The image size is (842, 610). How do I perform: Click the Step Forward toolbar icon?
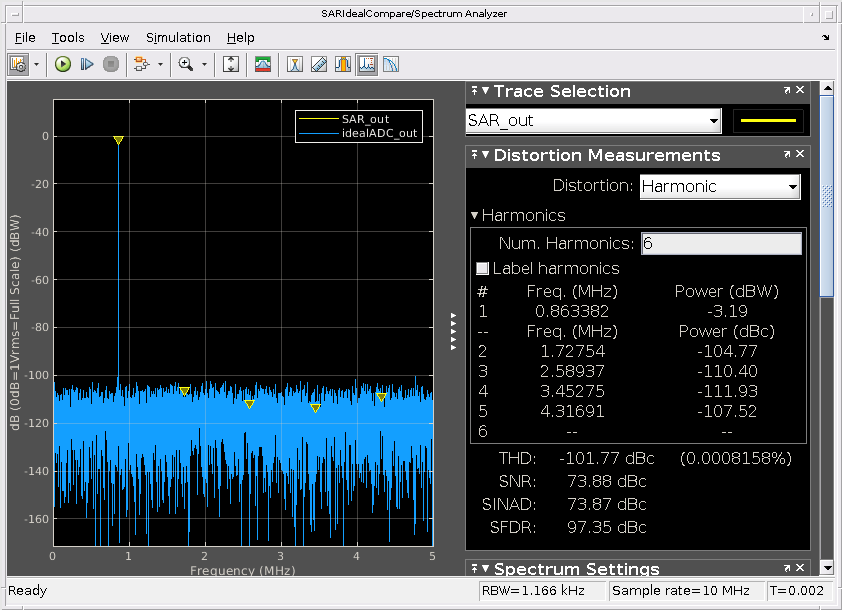87,64
